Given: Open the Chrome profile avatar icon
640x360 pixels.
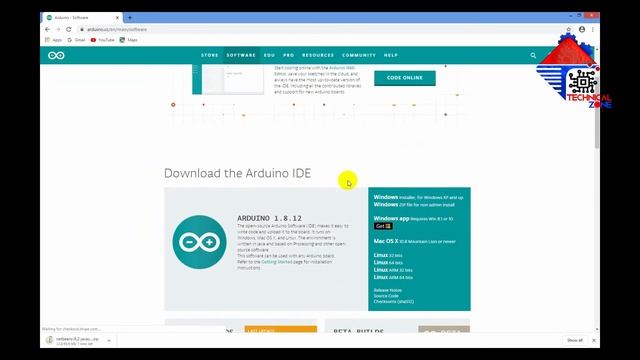Looking at the screenshot, I should tap(582, 29).
